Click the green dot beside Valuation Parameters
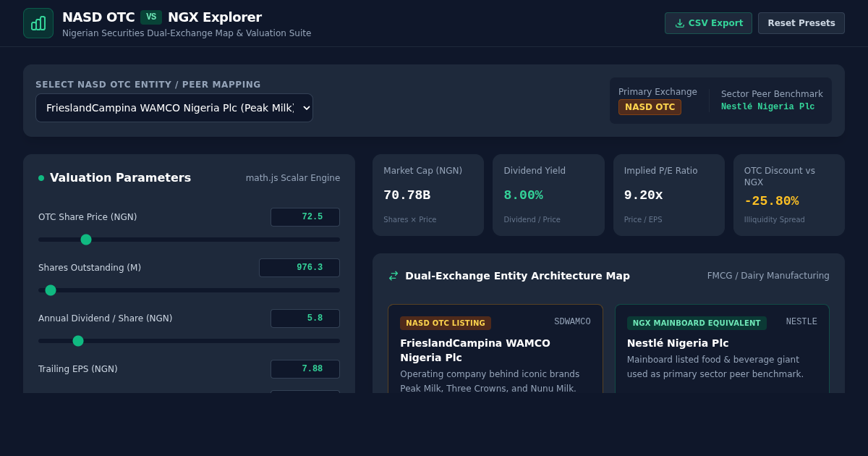This screenshot has width=868, height=456. pyautogui.click(x=41, y=178)
